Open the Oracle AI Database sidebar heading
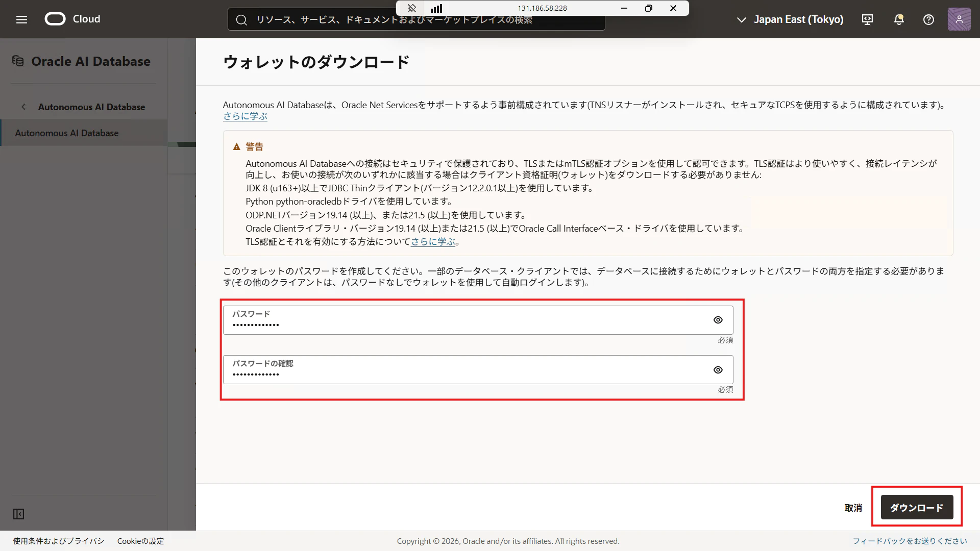The image size is (980, 551). pyautogui.click(x=91, y=61)
